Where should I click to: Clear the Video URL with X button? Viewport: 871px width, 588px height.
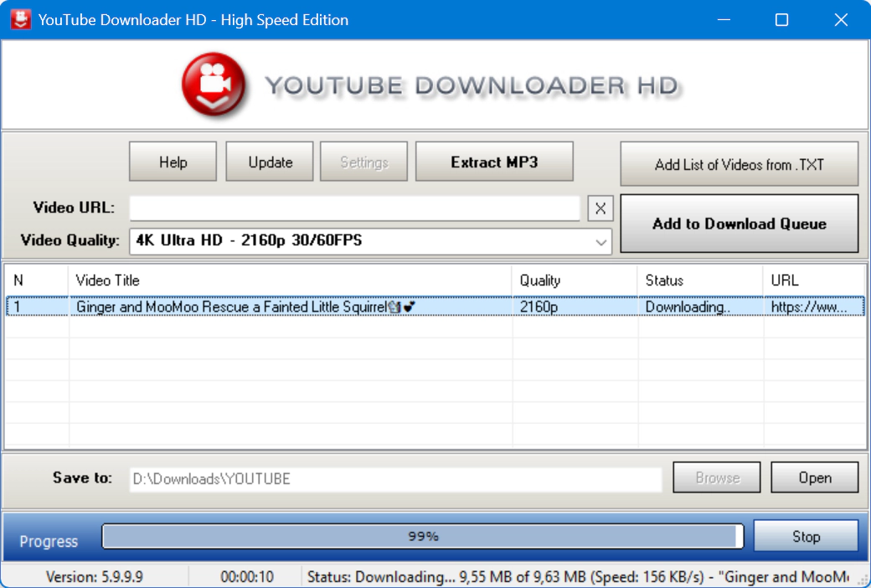point(600,209)
